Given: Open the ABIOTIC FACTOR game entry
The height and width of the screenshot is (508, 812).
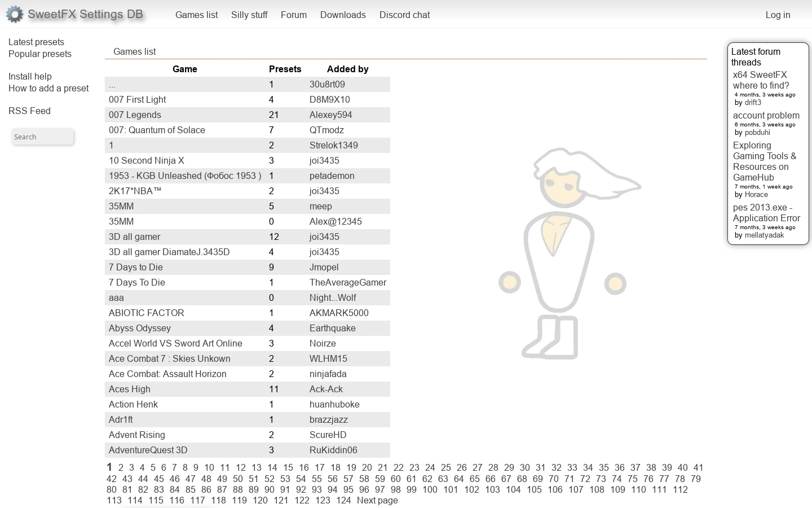Looking at the screenshot, I should (147, 313).
